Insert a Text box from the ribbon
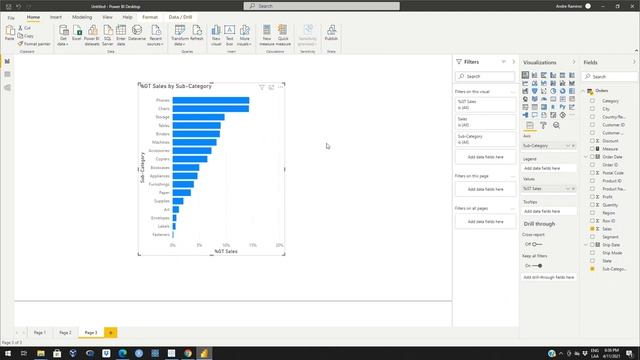640x360 pixels. pyautogui.click(x=229, y=35)
